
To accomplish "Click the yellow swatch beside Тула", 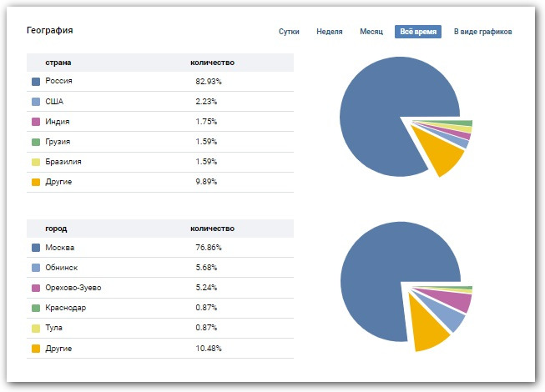I will tap(35, 329).
